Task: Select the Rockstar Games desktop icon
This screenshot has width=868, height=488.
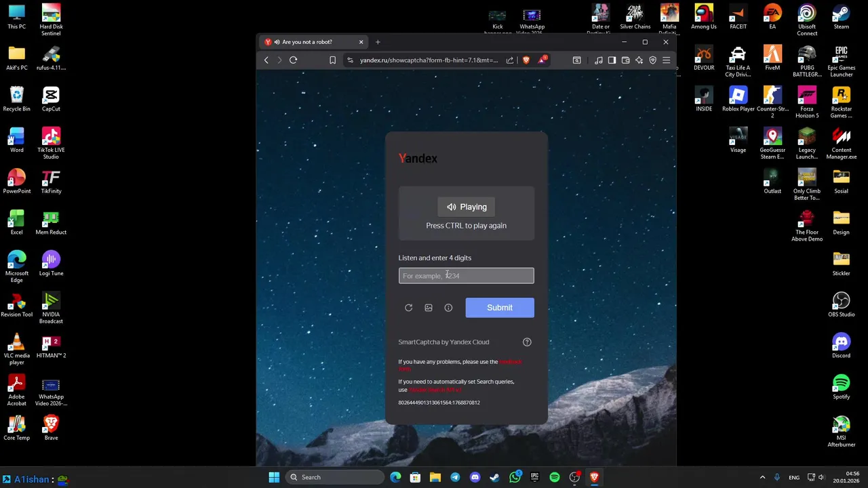Action: pos(841,102)
